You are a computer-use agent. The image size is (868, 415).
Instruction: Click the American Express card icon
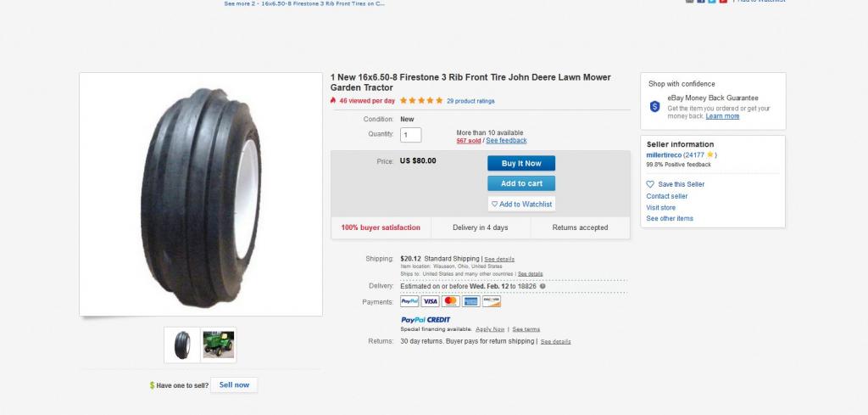click(470, 301)
